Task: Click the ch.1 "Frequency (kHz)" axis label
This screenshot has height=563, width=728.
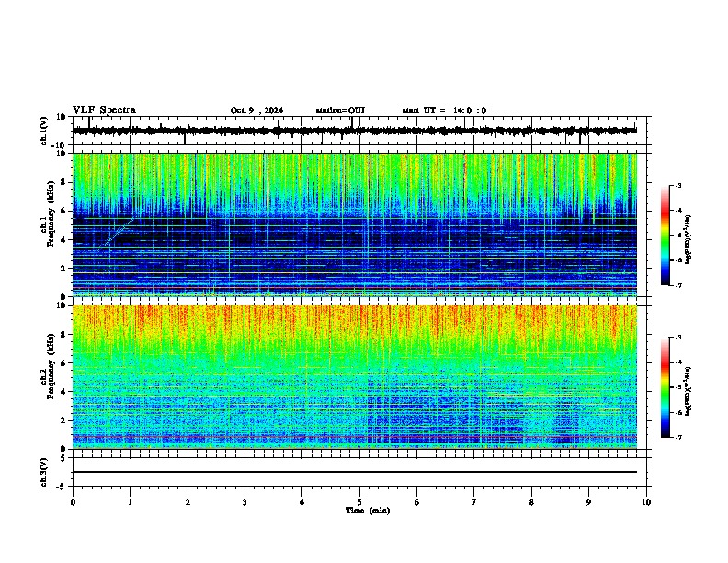Action: pyautogui.click(x=51, y=213)
